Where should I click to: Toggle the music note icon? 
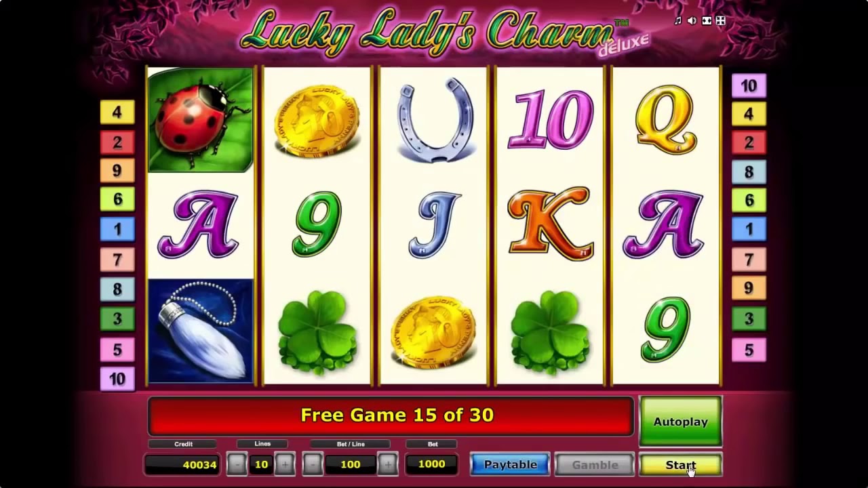(x=677, y=21)
